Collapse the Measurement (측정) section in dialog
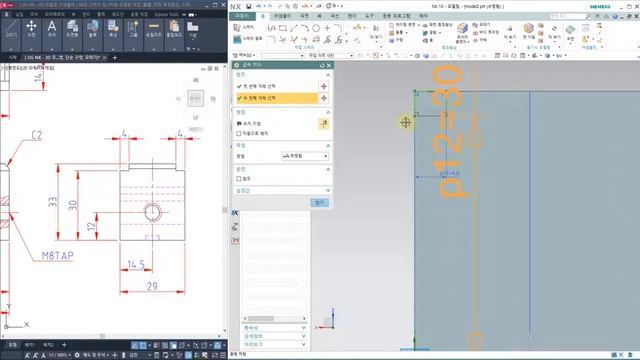Screen dimensions: 640x360 328,146
